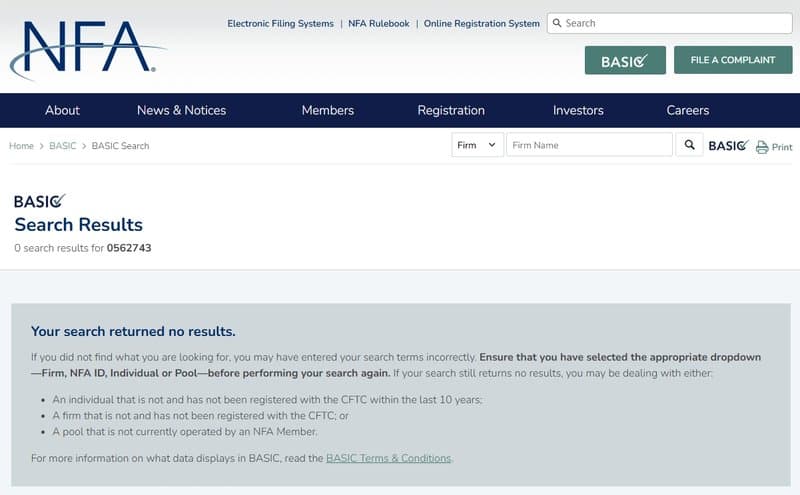Visit the Online Registration System link
This screenshot has width=800, height=495.
tap(482, 23)
